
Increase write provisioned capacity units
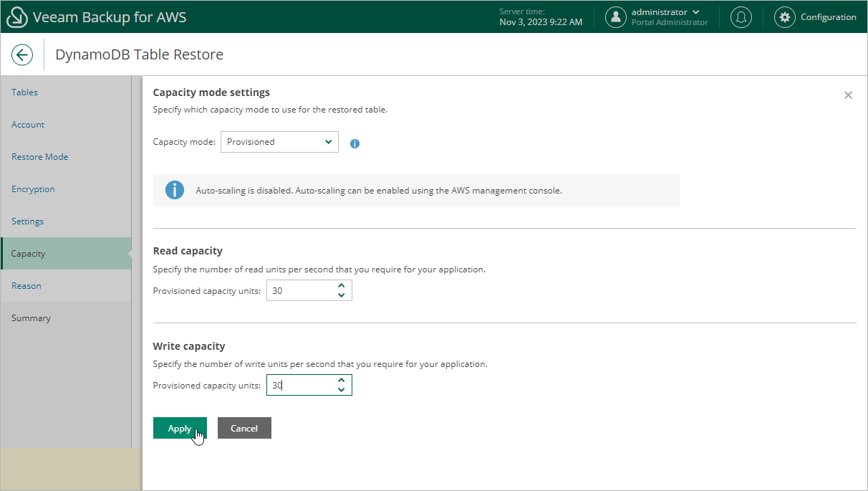tap(342, 381)
